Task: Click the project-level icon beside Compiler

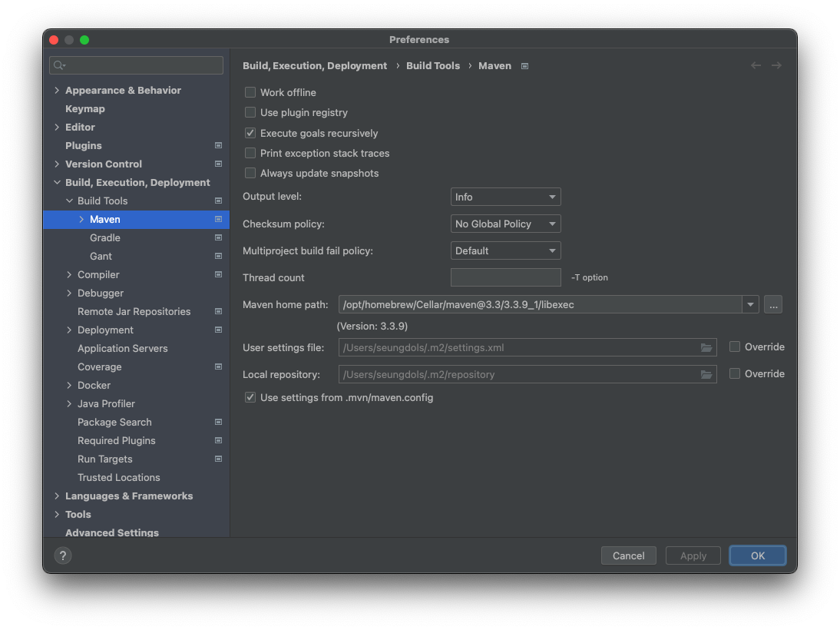Action: [219, 274]
